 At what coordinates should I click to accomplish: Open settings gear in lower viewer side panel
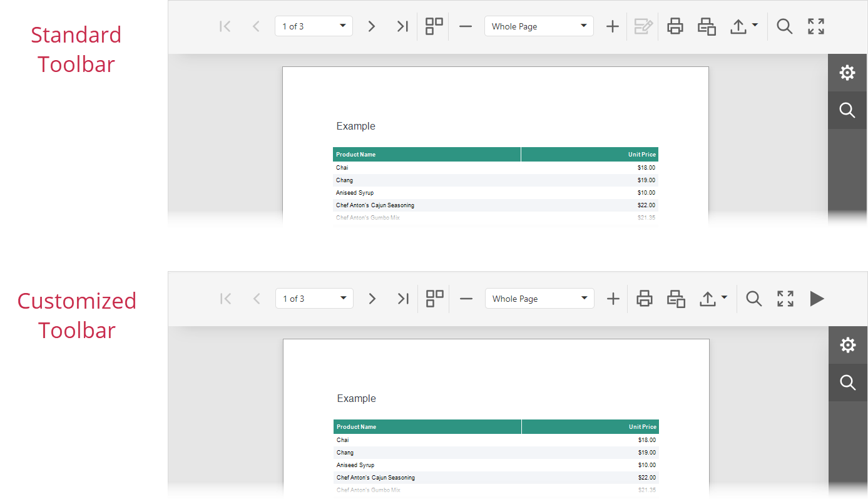pos(848,345)
